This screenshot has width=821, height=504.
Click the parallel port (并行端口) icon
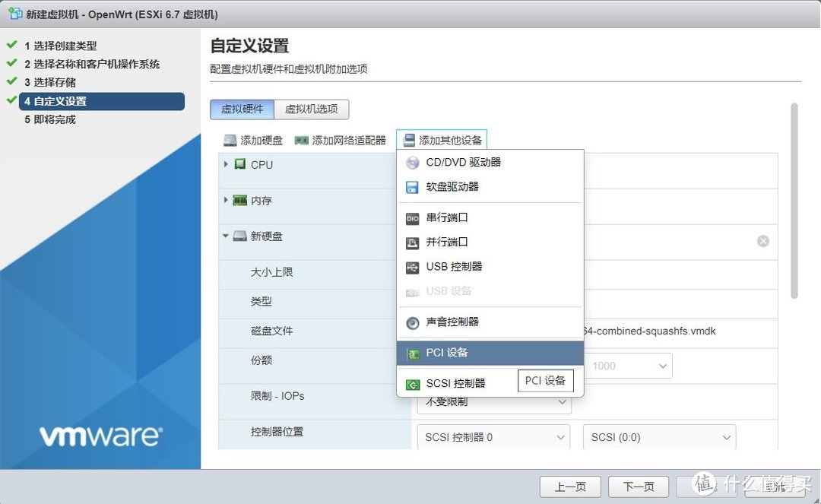click(x=413, y=242)
